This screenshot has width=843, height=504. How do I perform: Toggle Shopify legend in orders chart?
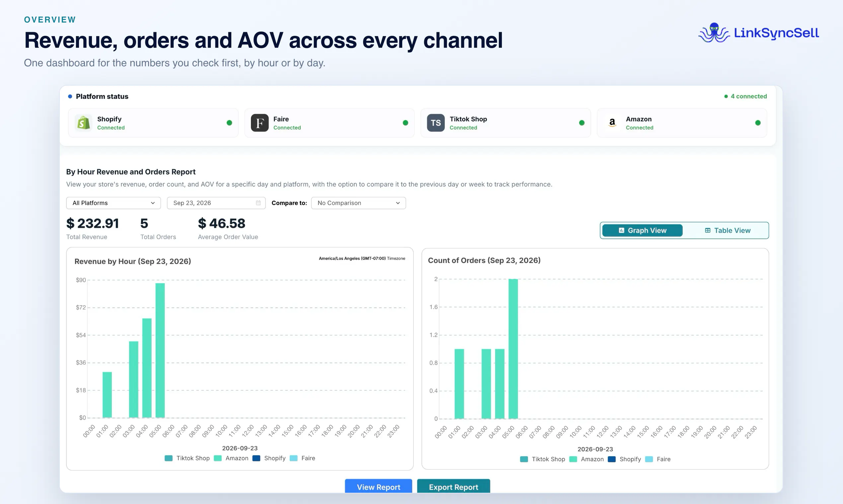point(624,459)
